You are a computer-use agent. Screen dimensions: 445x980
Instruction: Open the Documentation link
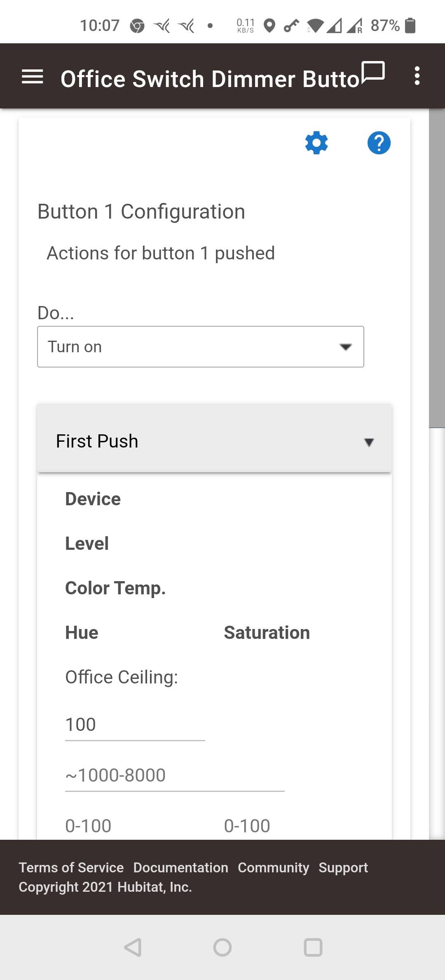[180, 867]
